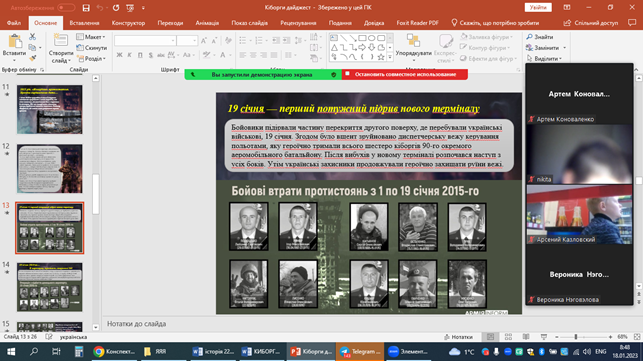Open the Arrange (Упорядкувати) tool
This screenshot has height=361, width=643.
pyautogui.click(x=413, y=47)
